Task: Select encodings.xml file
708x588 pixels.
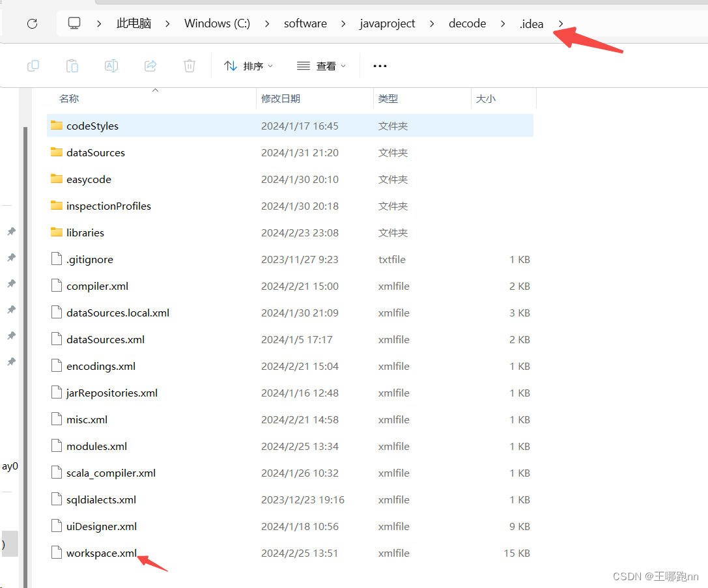Action: coord(290,366)
